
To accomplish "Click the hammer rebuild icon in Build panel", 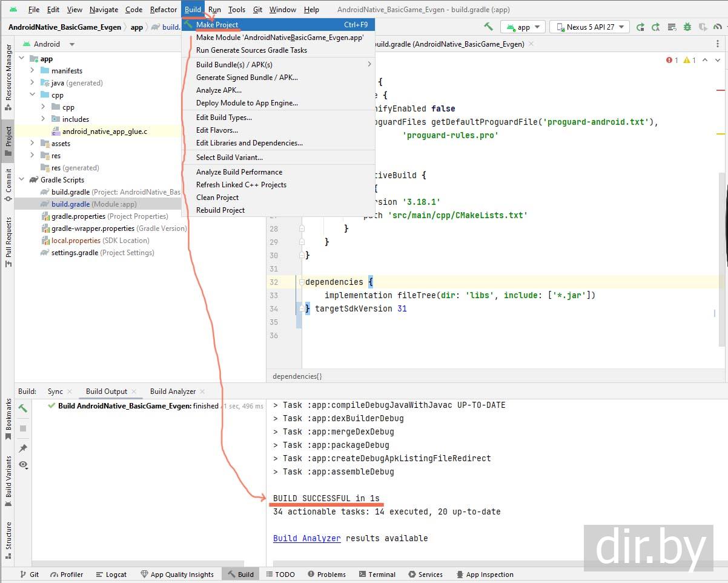I will pos(23,408).
